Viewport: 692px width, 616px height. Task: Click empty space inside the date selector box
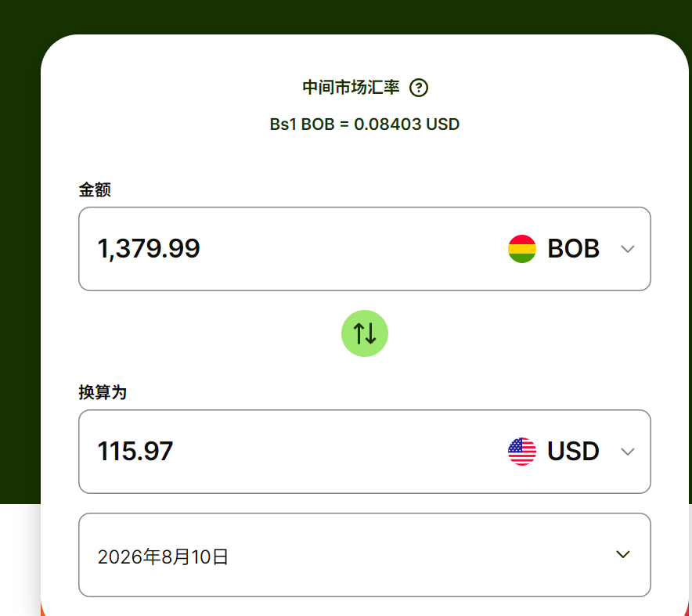click(x=420, y=555)
